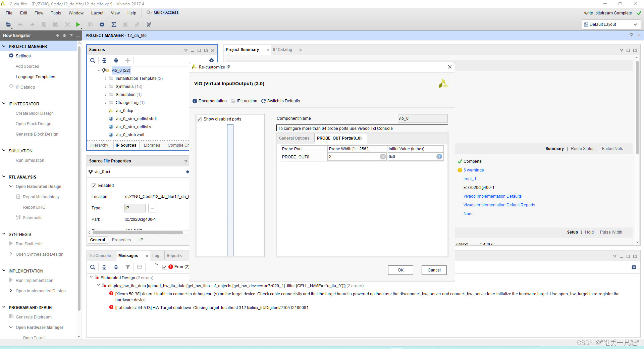This screenshot has width=644, height=349.
Task: Open Settings gear in main toolbar
Action: (102, 24)
